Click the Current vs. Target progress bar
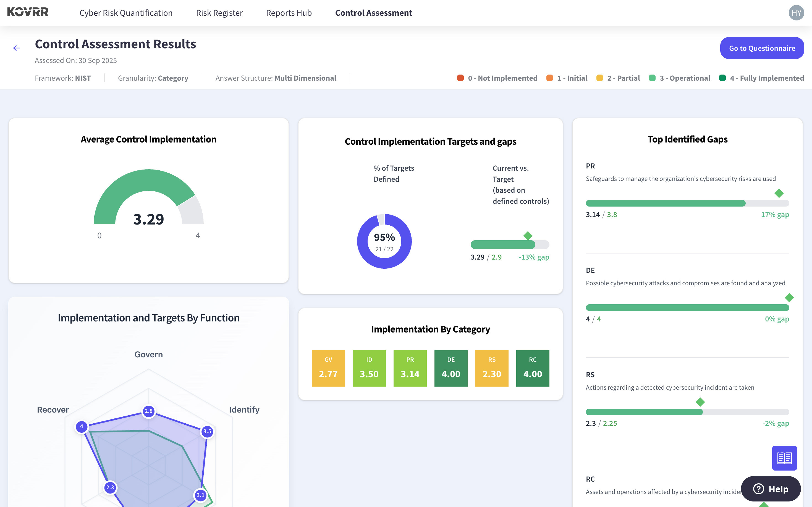 click(x=509, y=245)
